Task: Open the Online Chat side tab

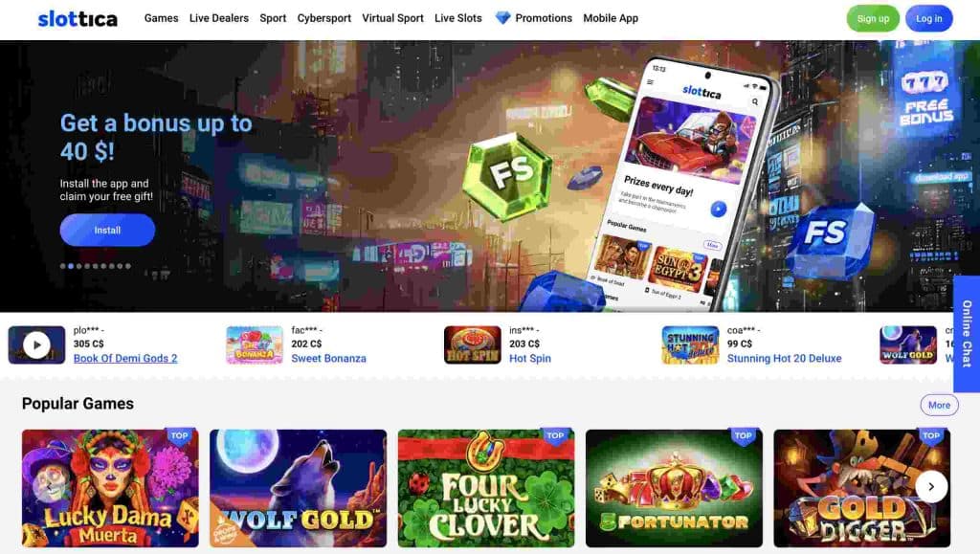Action: click(x=967, y=334)
